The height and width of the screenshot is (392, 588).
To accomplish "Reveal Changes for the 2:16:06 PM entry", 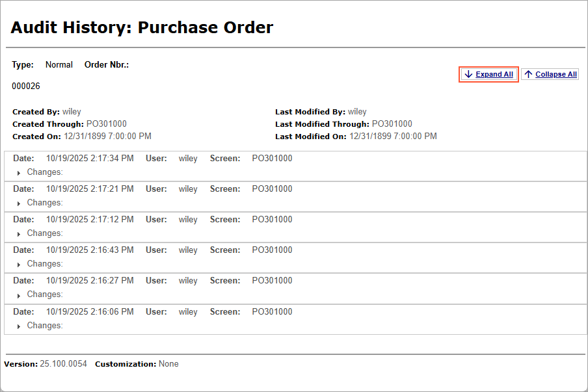I will coord(19,326).
